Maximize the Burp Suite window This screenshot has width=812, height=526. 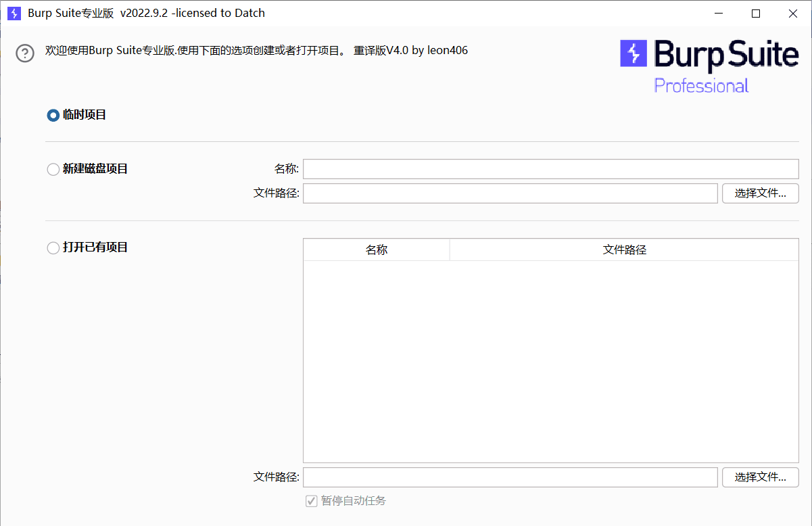tap(756, 13)
